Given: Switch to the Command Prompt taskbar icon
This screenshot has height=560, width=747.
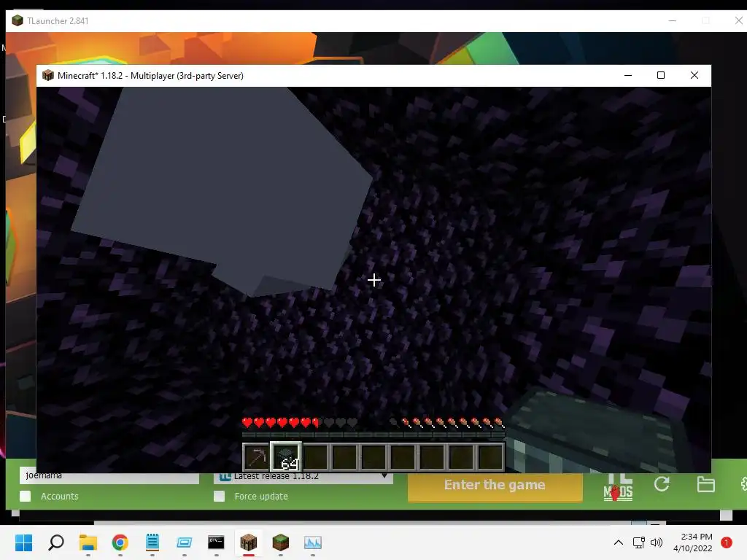Looking at the screenshot, I should tap(216, 542).
